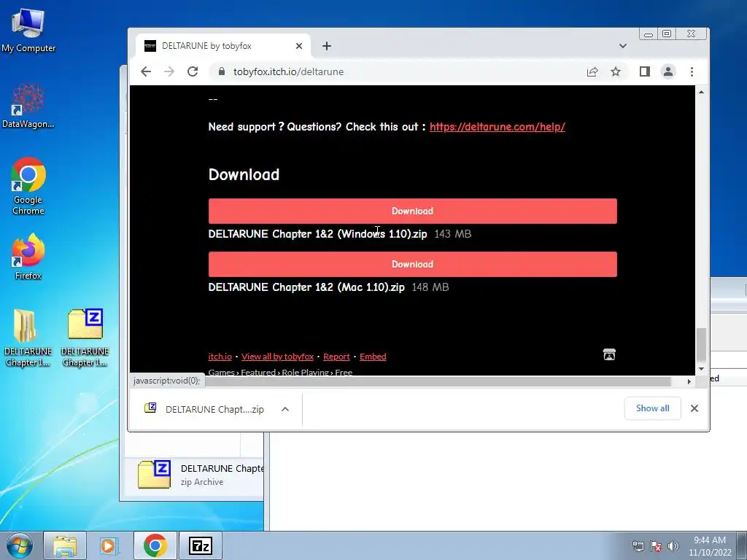The height and width of the screenshot is (560, 747).
Task: Click the volume speaker tray icon
Action: pos(673,546)
